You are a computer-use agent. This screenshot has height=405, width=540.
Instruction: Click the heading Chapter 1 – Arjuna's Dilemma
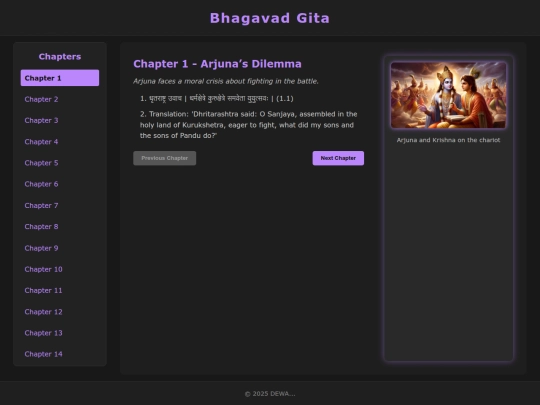click(x=217, y=64)
